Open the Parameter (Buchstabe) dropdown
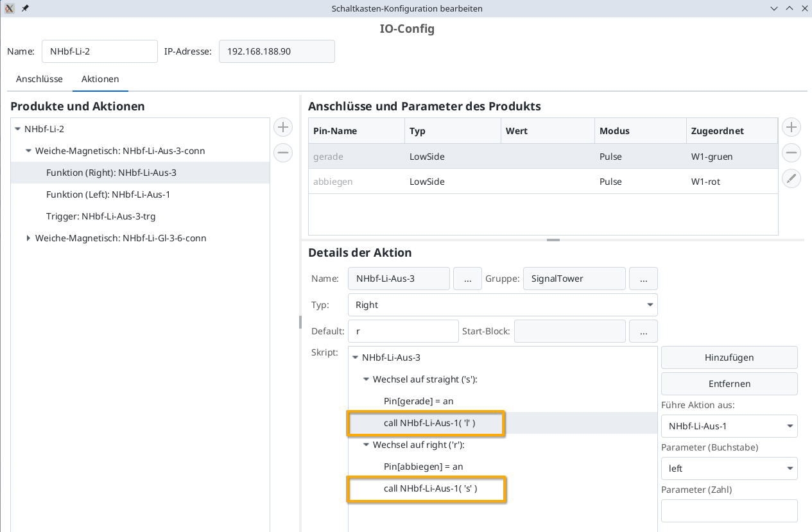812x532 pixels. [729, 468]
